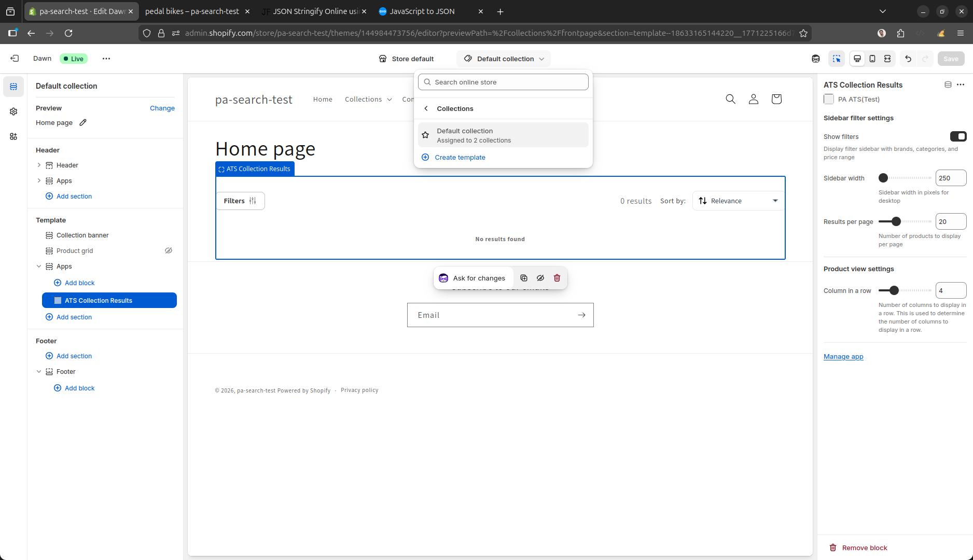Switch to mobile preview icon
The height and width of the screenshot is (560, 973).
click(x=872, y=59)
